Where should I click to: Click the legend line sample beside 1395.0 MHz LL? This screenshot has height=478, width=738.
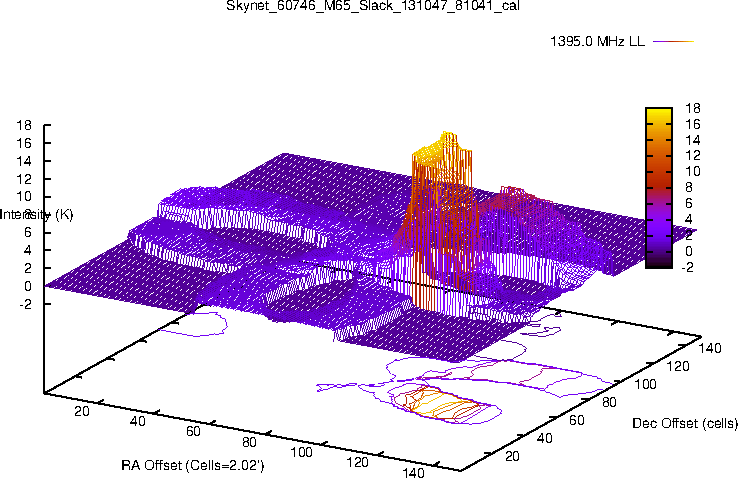674,42
